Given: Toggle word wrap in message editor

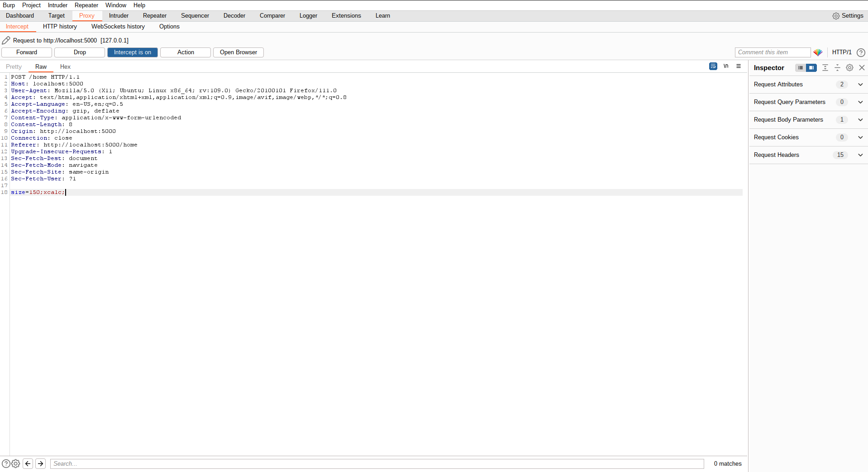Looking at the screenshot, I should click(x=713, y=66).
